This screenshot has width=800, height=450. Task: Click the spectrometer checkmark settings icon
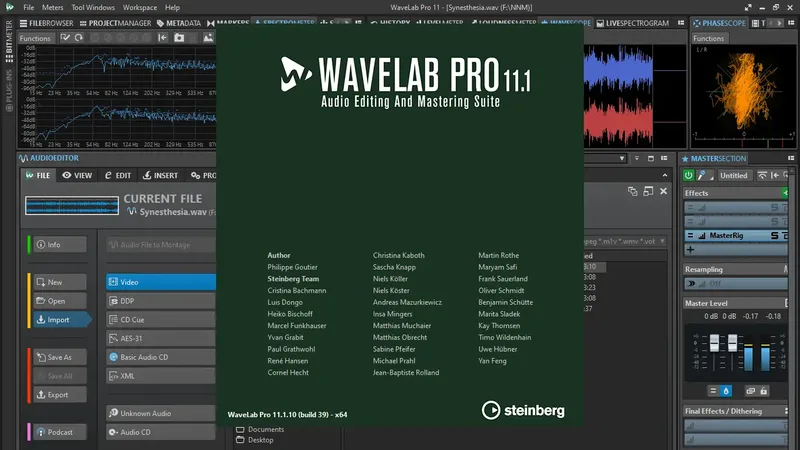(x=65, y=38)
